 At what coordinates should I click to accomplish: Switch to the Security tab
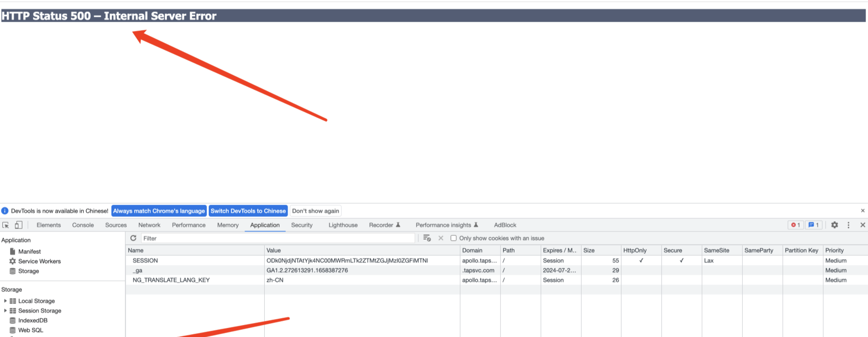[302, 225]
